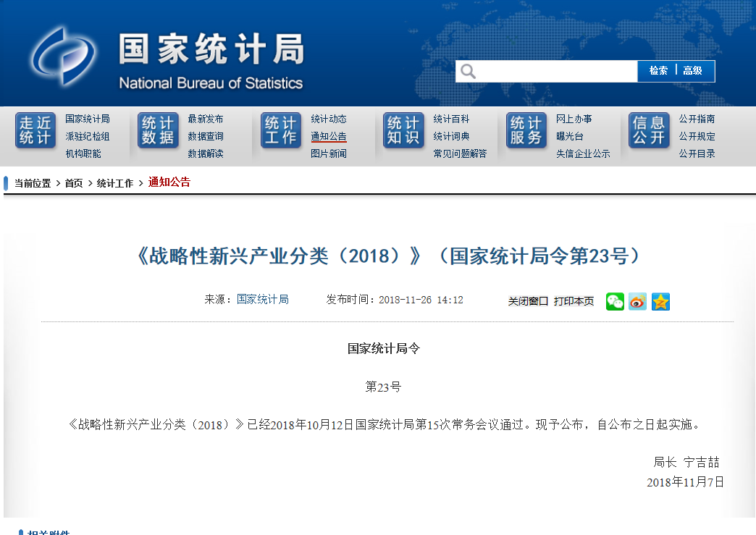This screenshot has width=756, height=535.
Task: Open the 统计工作 section icon
Action: [x=281, y=131]
